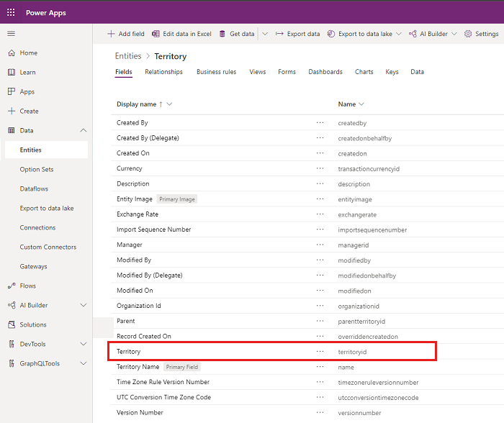Click the Learn book icon
This screenshot has width=504, height=423.
[11, 73]
